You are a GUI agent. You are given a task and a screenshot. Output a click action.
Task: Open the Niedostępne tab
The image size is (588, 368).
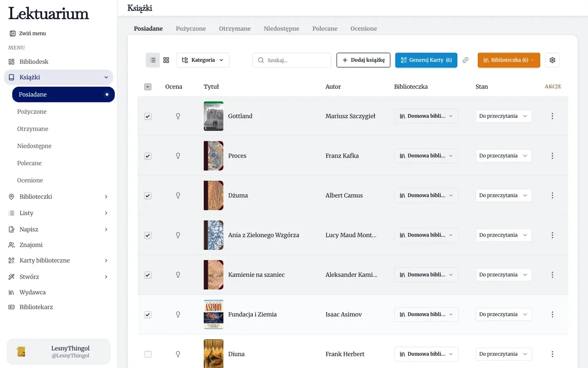pos(281,28)
